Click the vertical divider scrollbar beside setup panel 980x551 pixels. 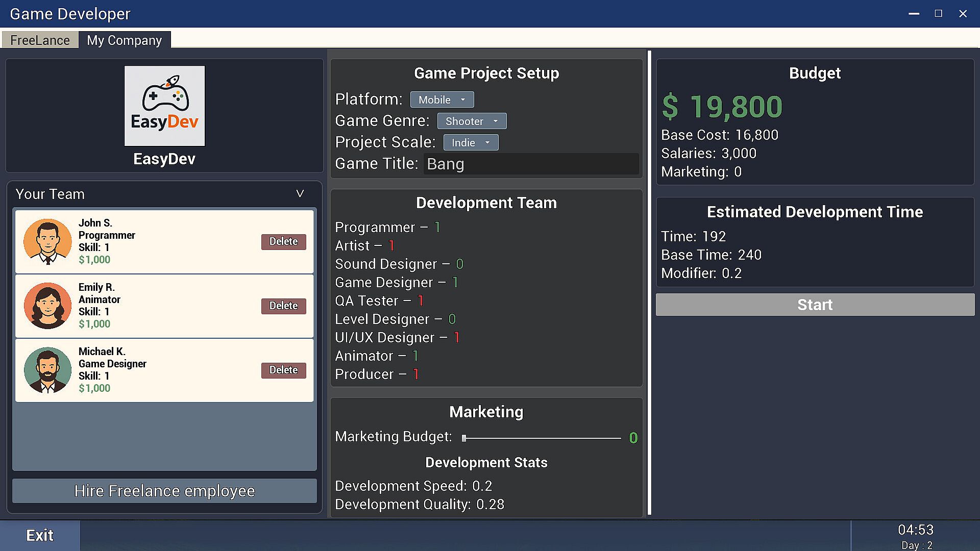[649, 283]
